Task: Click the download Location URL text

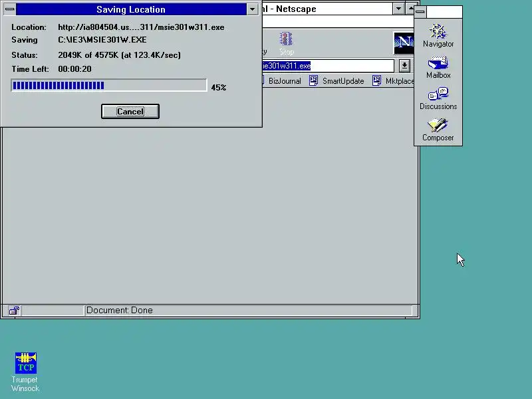Action: [x=141, y=27]
